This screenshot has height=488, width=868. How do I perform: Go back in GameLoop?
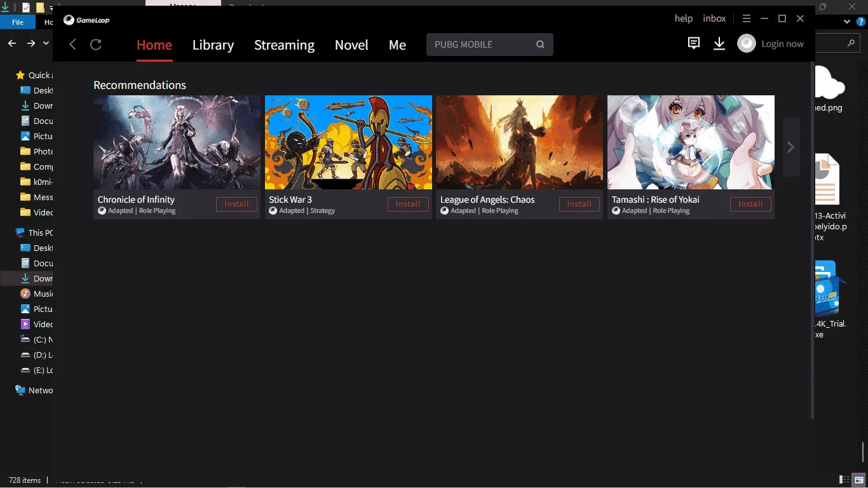pyautogui.click(x=72, y=44)
